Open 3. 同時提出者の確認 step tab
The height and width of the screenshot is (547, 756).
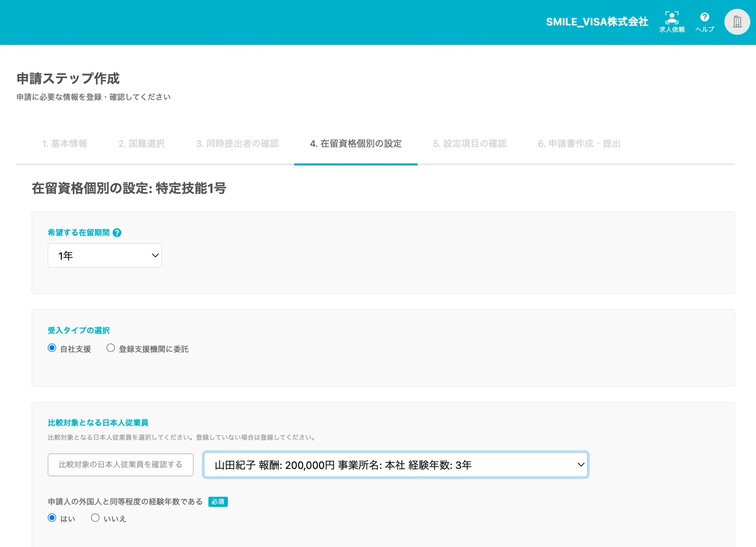tap(238, 144)
